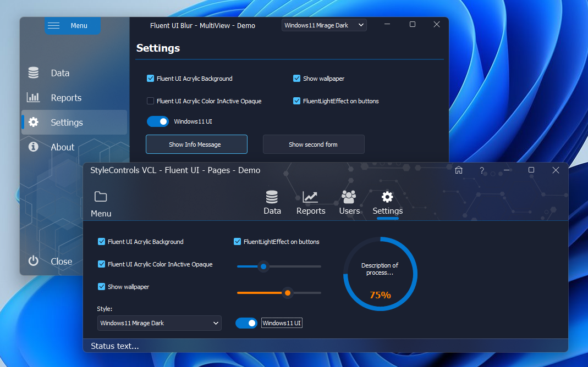Click the Style: label in Pages window

coord(105,309)
